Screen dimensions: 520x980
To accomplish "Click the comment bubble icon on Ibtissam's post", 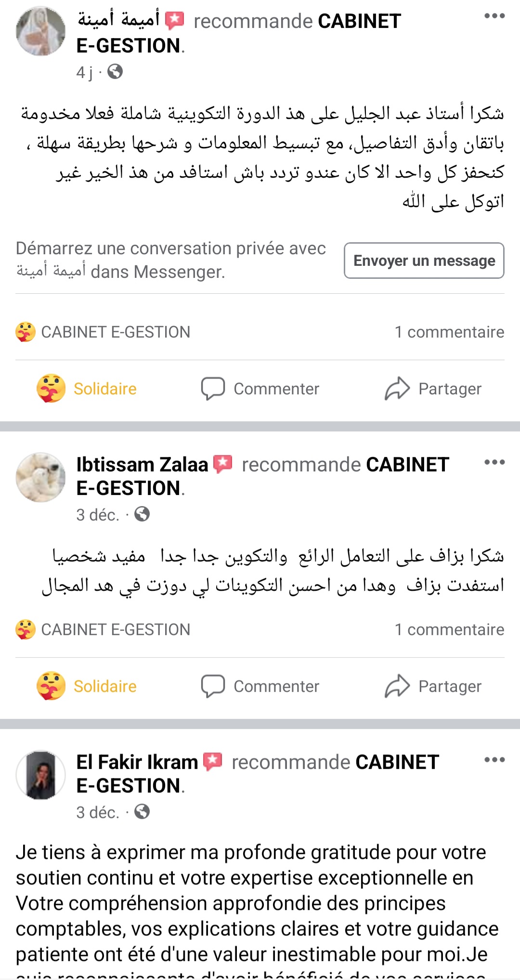I will [x=213, y=686].
